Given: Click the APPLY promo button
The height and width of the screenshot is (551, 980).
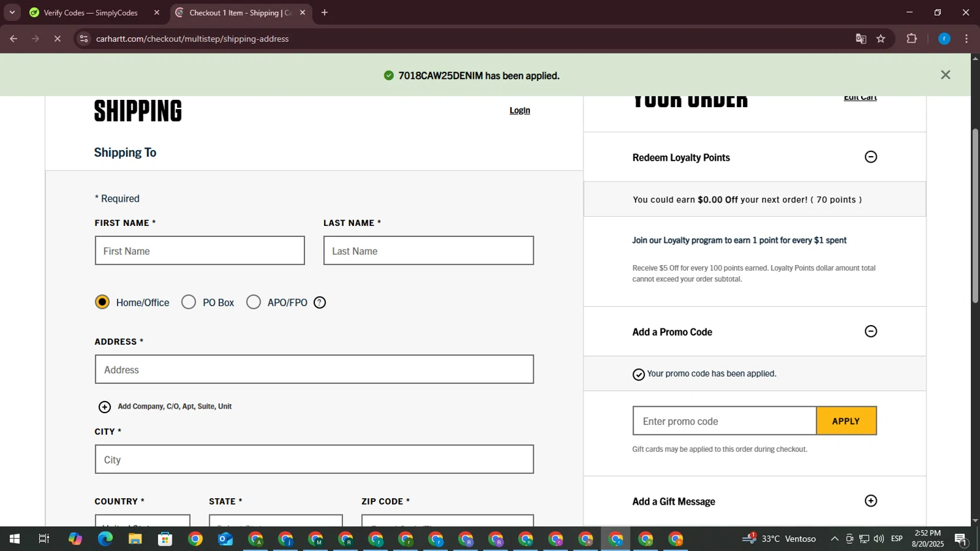Looking at the screenshot, I should (846, 421).
